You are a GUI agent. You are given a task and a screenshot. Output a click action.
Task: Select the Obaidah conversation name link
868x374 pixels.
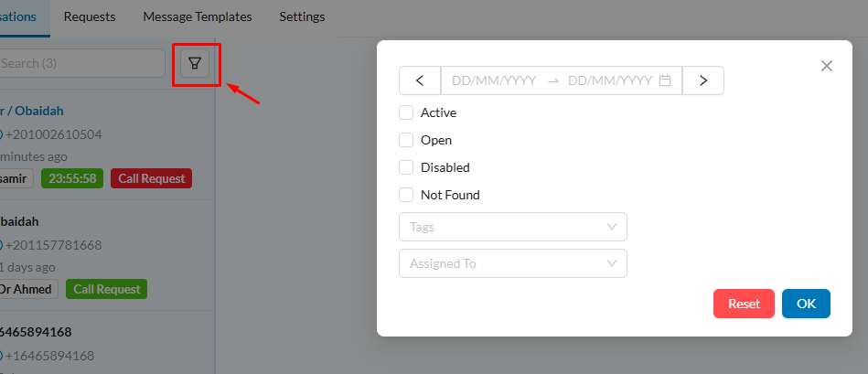tap(31, 111)
